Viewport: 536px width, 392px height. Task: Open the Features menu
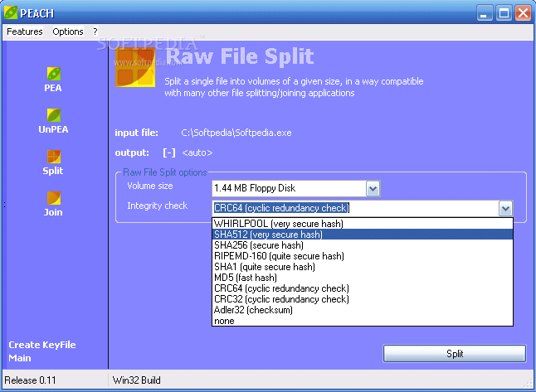[x=25, y=31]
